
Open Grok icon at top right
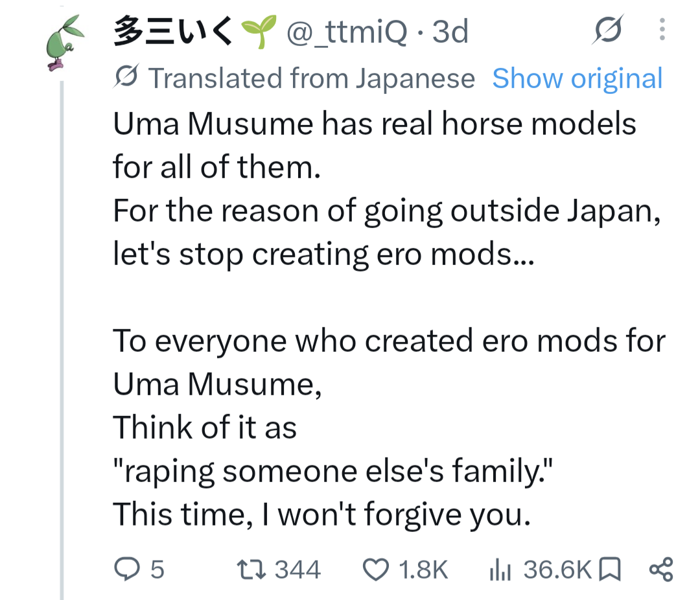click(x=608, y=30)
